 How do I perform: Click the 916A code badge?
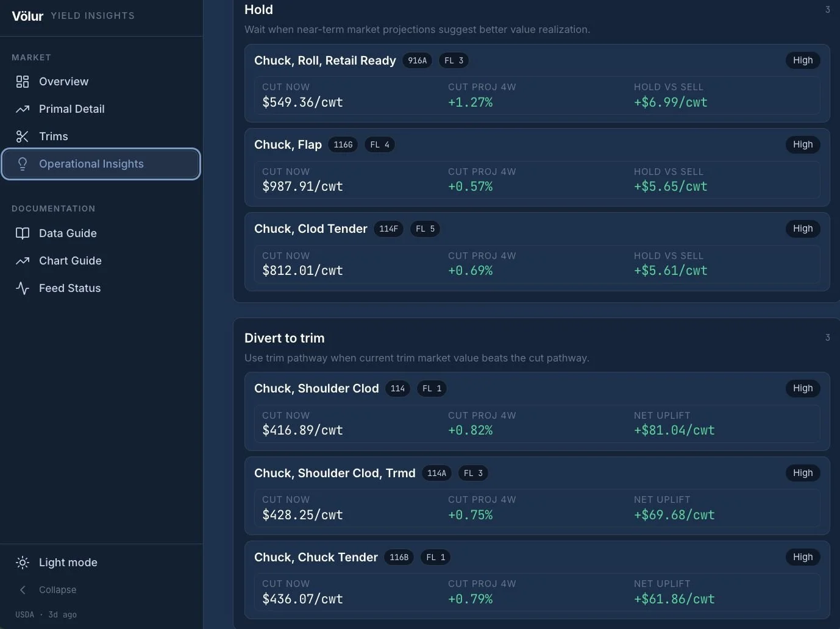click(x=418, y=60)
